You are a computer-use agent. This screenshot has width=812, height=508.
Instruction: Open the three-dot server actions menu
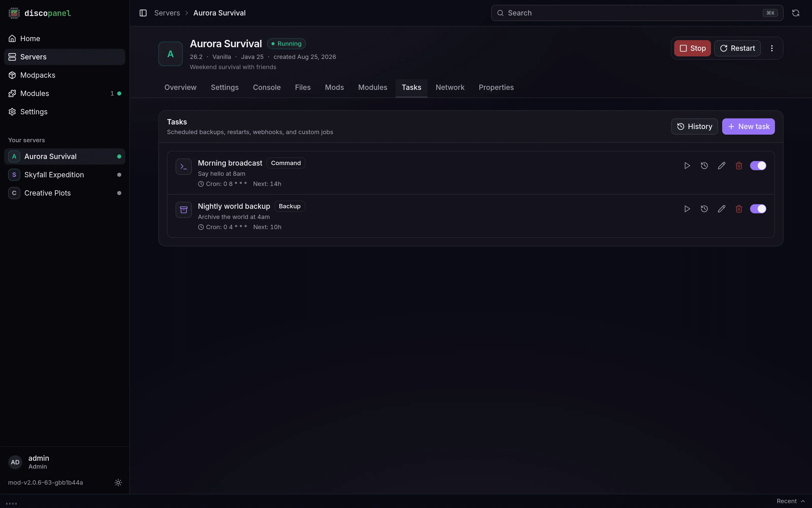(772, 48)
